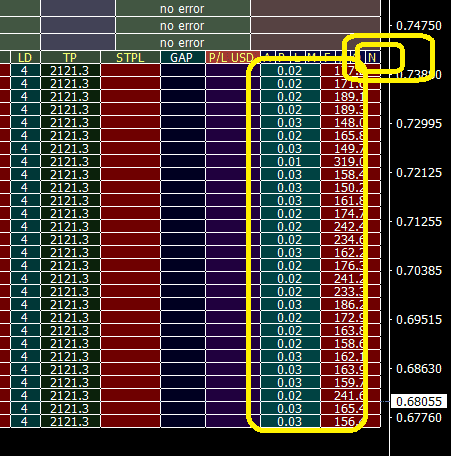Image resolution: width=451 pixels, height=456 pixels.
Task: Select the 148.0 value cell
Action: [350, 123]
